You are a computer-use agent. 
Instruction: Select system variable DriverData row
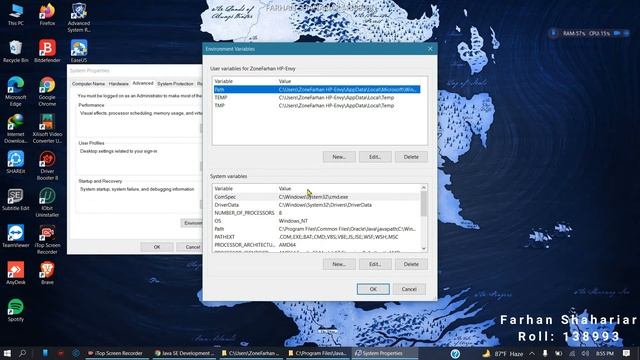coord(317,205)
